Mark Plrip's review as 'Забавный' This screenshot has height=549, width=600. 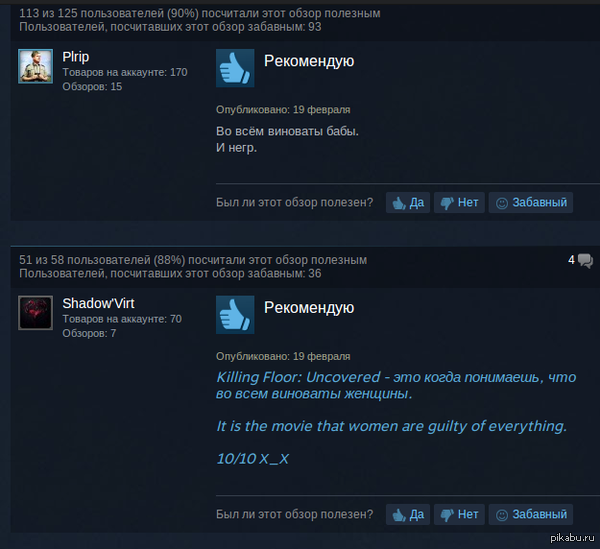point(531,202)
